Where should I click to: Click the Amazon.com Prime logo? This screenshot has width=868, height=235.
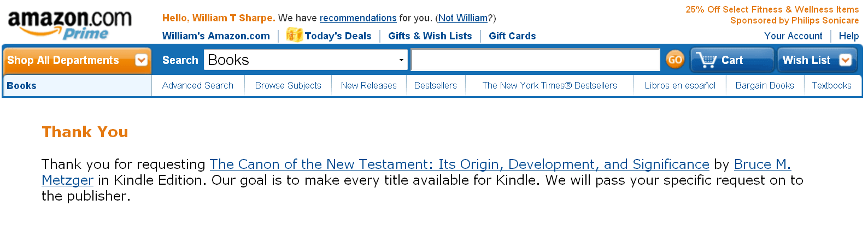69,24
